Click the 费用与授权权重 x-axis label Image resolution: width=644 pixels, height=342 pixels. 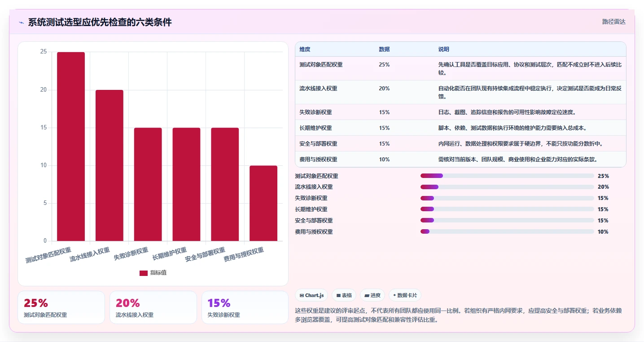tap(244, 254)
